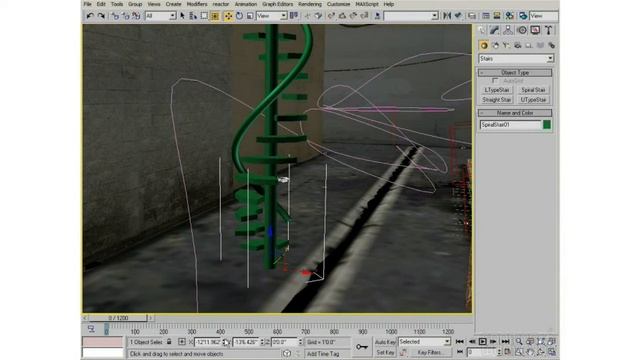Open the Graph Editors menu
640x360 pixels.
tap(278, 4)
